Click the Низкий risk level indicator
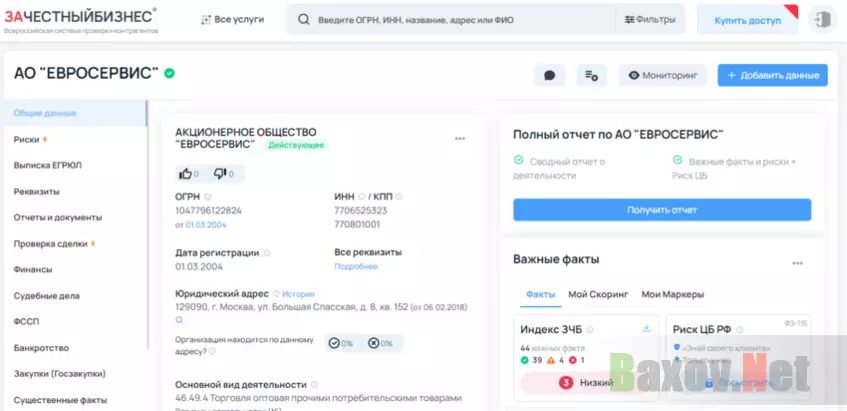Viewport: 847px width, 411px height. [586, 383]
